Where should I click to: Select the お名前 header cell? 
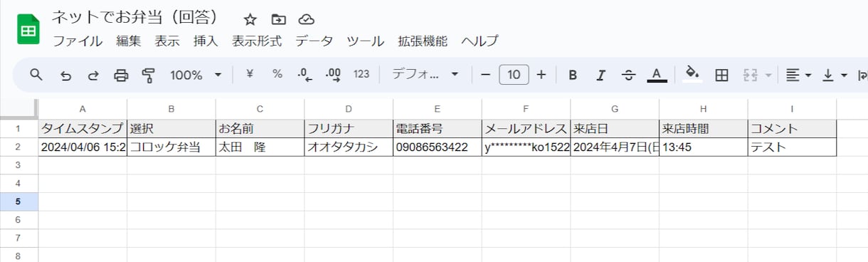point(260,129)
